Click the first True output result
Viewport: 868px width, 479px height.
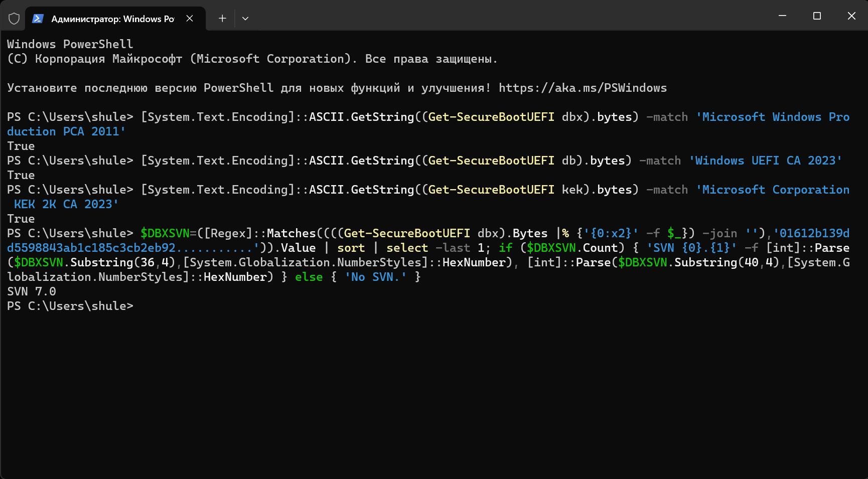click(21, 146)
